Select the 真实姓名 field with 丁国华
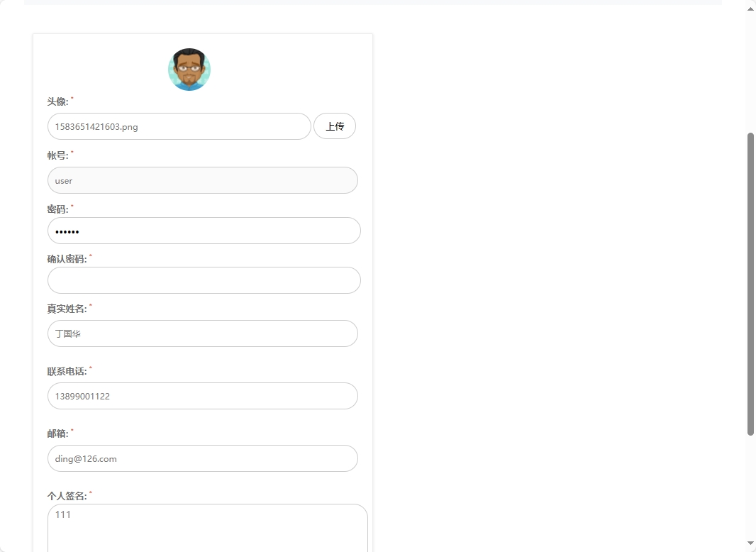This screenshot has height=552, width=756. click(x=202, y=333)
